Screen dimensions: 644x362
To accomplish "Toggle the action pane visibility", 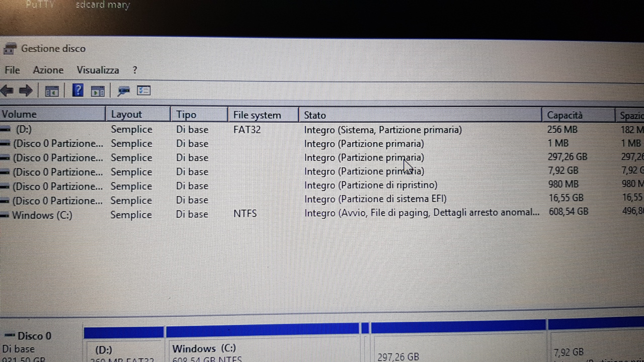I will [98, 90].
